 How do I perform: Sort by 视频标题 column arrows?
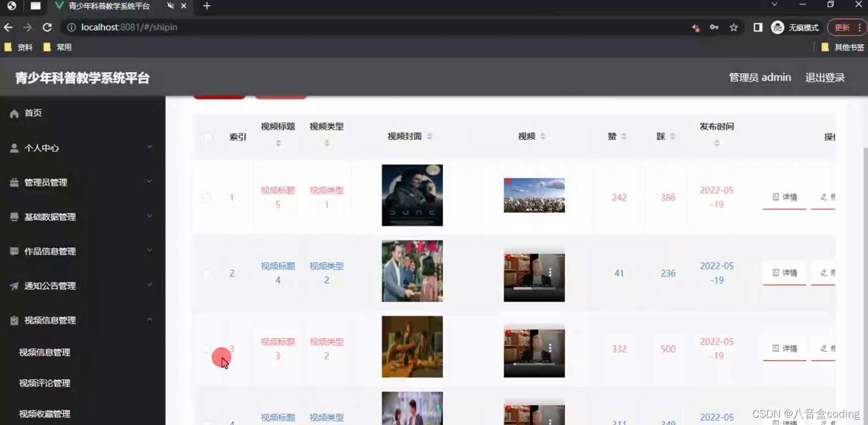tap(278, 143)
